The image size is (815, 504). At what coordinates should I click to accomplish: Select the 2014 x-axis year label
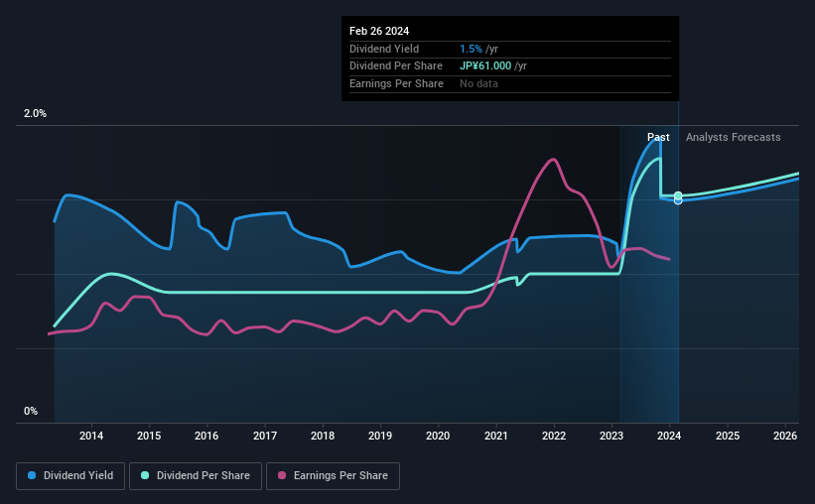point(91,436)
